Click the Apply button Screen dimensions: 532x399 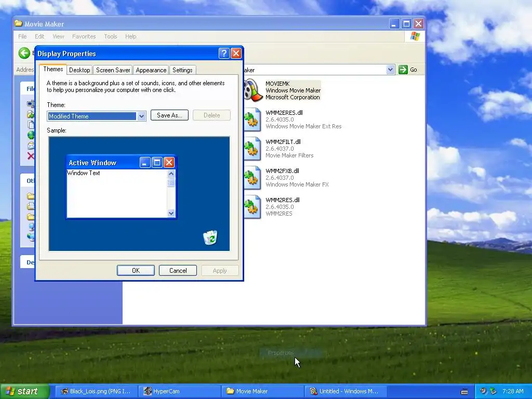coord(220,270)
